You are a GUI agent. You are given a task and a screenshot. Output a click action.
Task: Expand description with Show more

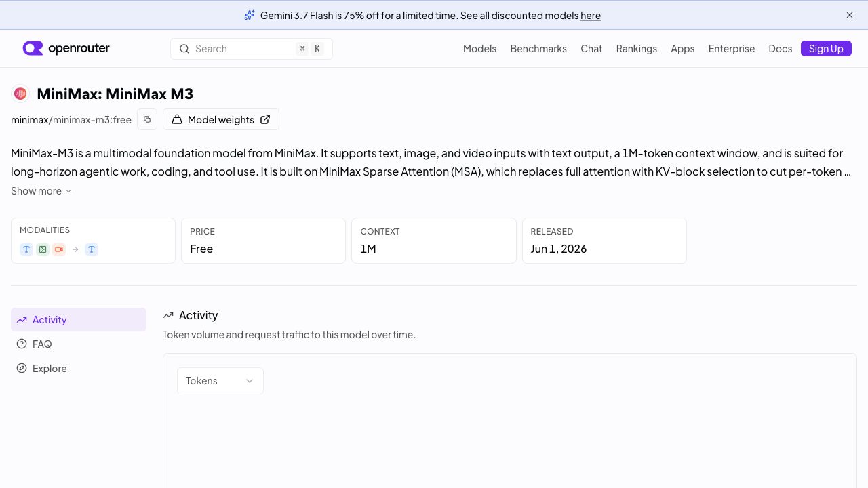(41, 191)
